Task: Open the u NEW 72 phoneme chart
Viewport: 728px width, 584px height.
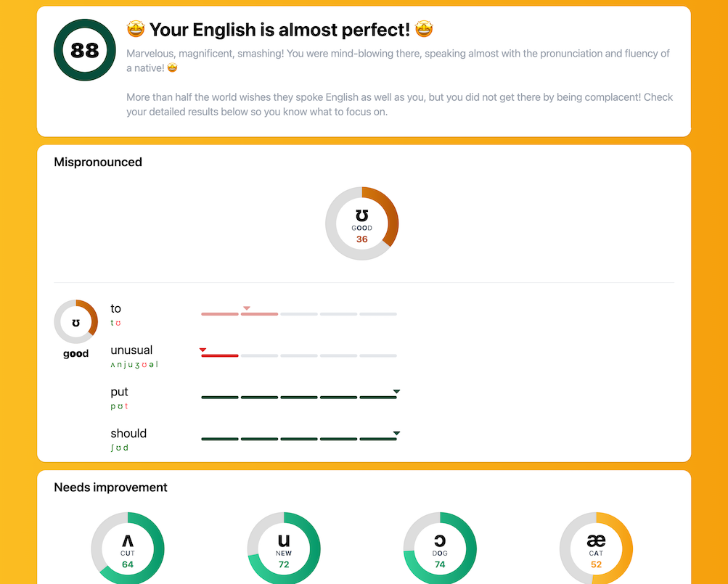Action: (x=284, y=548)
